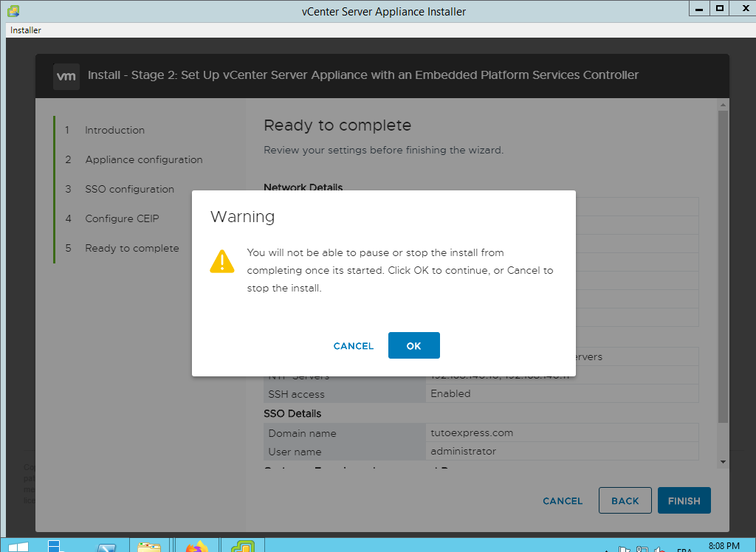The image size is (756, 552).
Task: Click the BACK button in the wizard
Action: pos(625,500)
